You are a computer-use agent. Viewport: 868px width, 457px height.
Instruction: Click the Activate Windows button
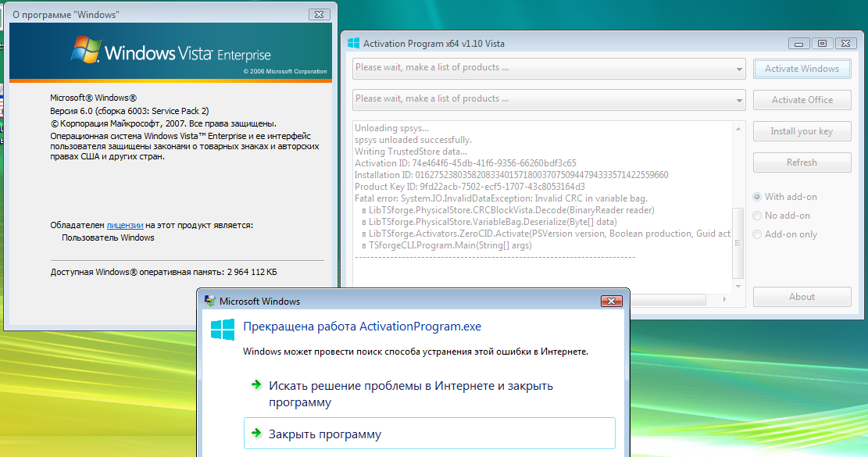[x=802, y=69]
